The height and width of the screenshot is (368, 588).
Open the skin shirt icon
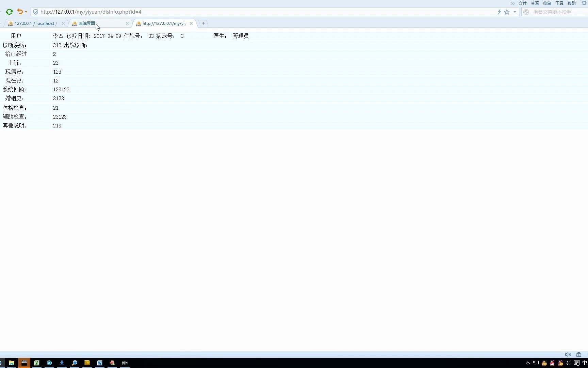[x=584, y=3]
